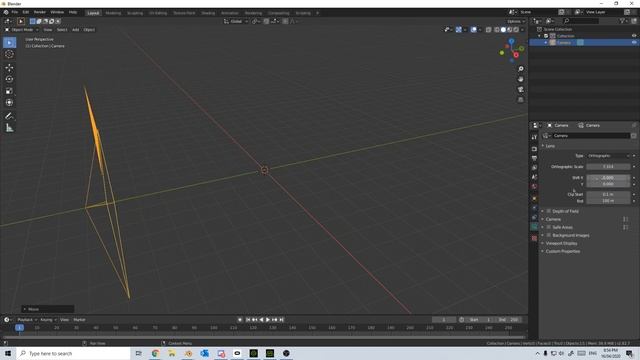Open the lens Type Orthographic dropdown
The width and height of the screenshot is (640, 360).
pos(608,156)
